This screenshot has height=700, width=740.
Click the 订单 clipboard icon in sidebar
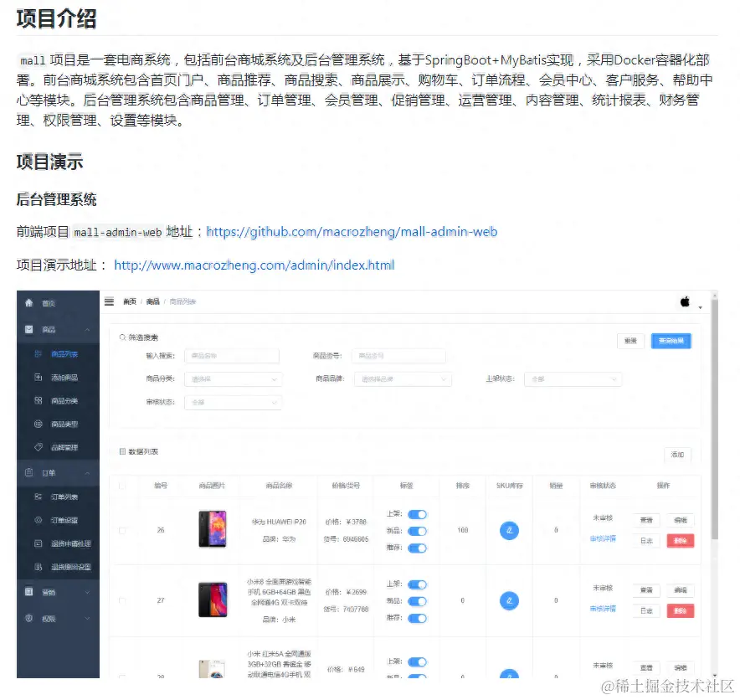[29, 472]
